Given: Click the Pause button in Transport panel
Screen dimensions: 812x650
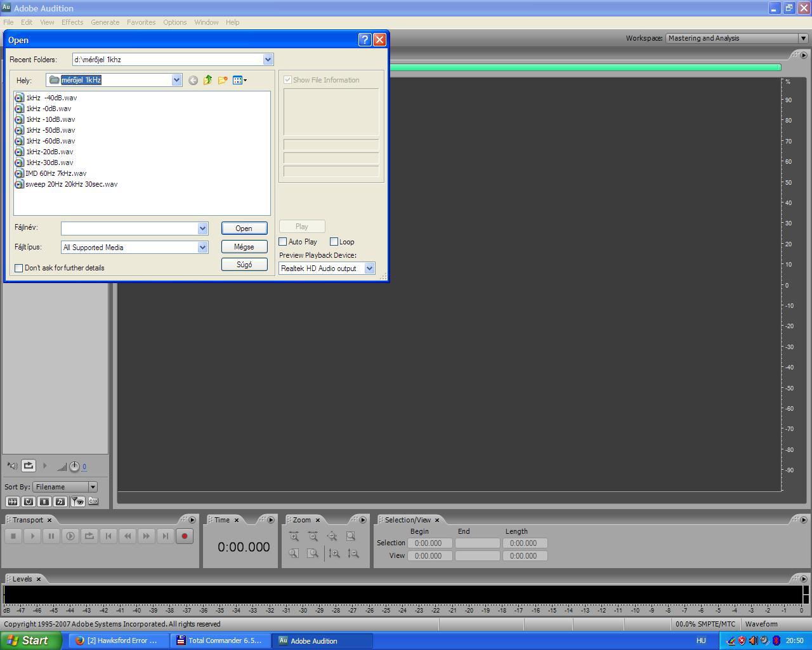Looking at the screenshot, I should coord(51,536).
